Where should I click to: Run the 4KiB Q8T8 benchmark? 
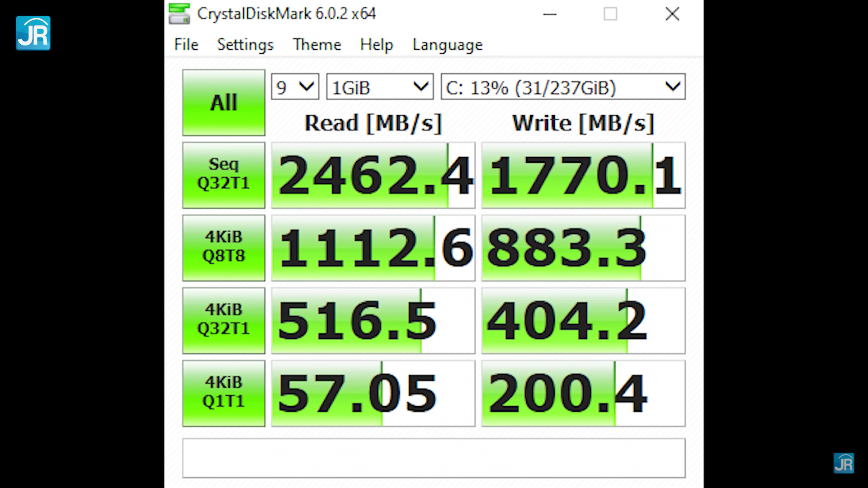(x=223, y=248)
